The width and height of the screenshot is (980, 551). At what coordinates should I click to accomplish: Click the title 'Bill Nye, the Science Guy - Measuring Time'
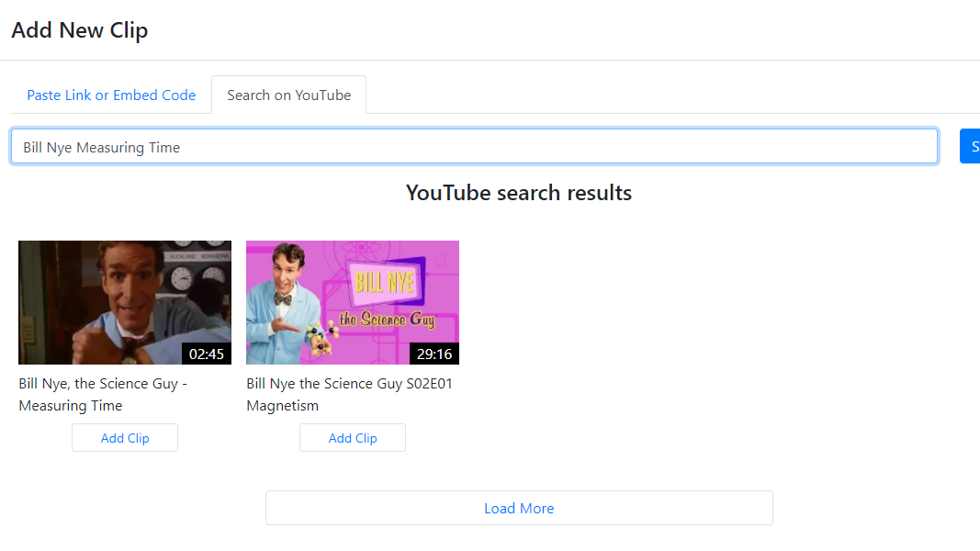[103, 394]
